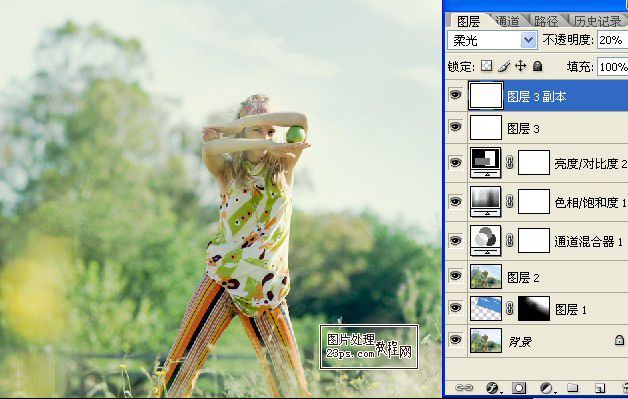
Task: Hide the 图层 3 副本 layer
Action: pyautogui.click(x=456, y=95)
